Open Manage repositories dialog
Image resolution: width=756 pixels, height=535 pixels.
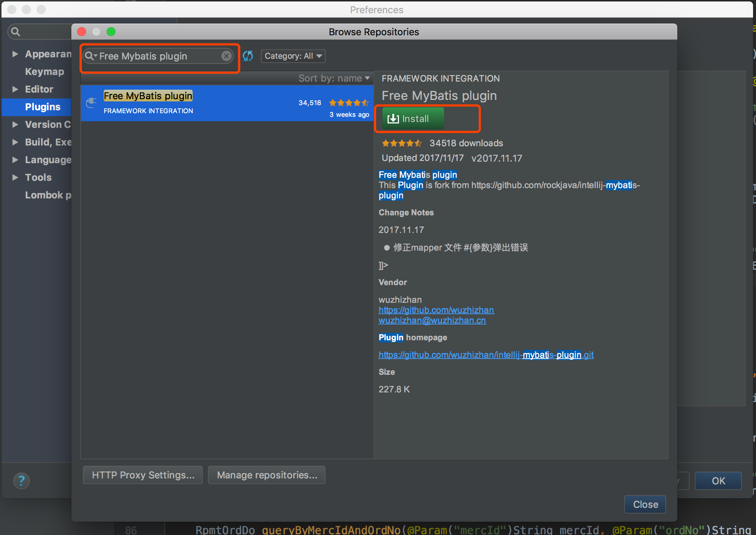pos(267,475)
